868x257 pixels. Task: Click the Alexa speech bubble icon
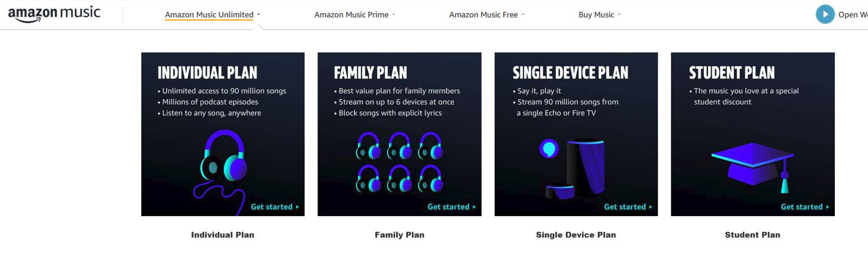(549, 148)
